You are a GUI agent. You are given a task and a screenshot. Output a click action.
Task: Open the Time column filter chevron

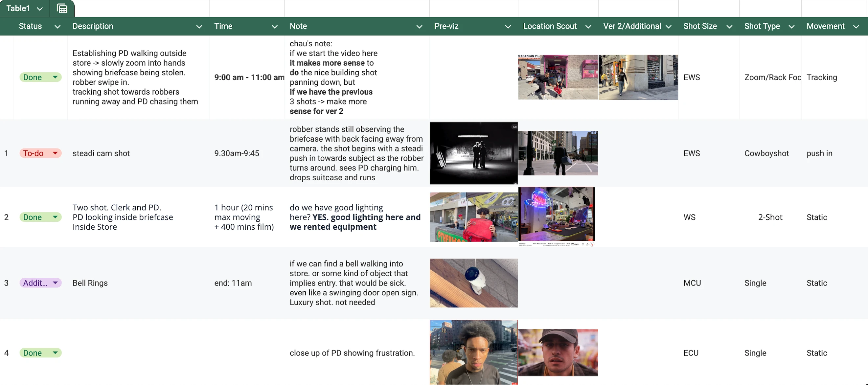275,27
